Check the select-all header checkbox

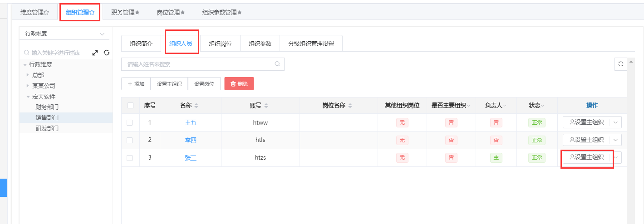[130, 106]
